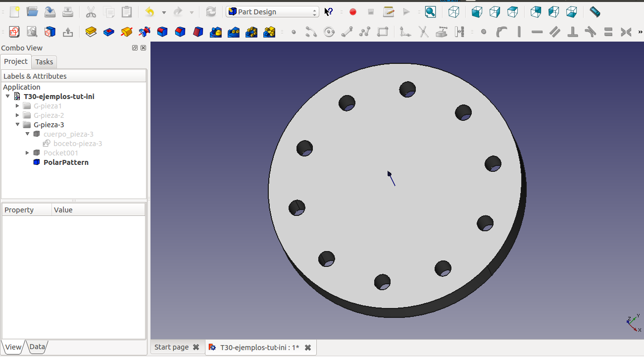Open the Save document icon
Screen dimensions: 644x357
point(50,12)
